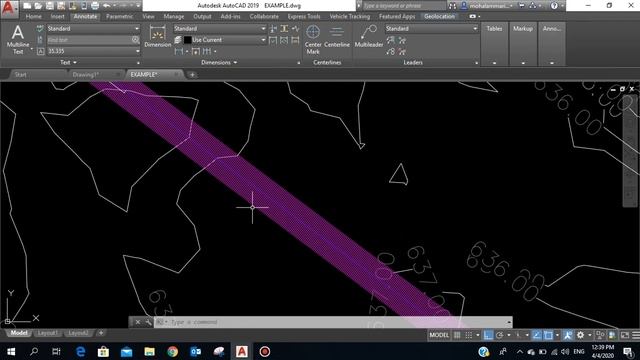Screen dimensions: 640x360
Task: Open the dimension style Standard dropdown
Action: click(x=220, y=29)
